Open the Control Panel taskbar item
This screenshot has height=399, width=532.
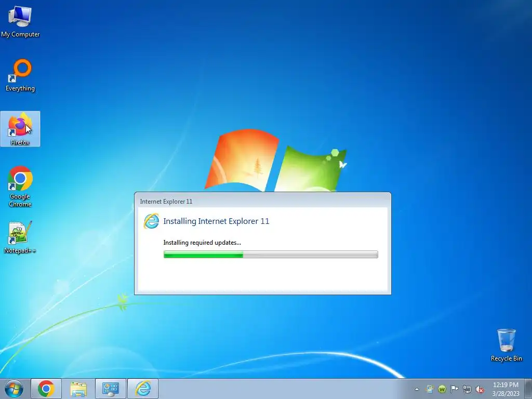(x=111, y=389)
